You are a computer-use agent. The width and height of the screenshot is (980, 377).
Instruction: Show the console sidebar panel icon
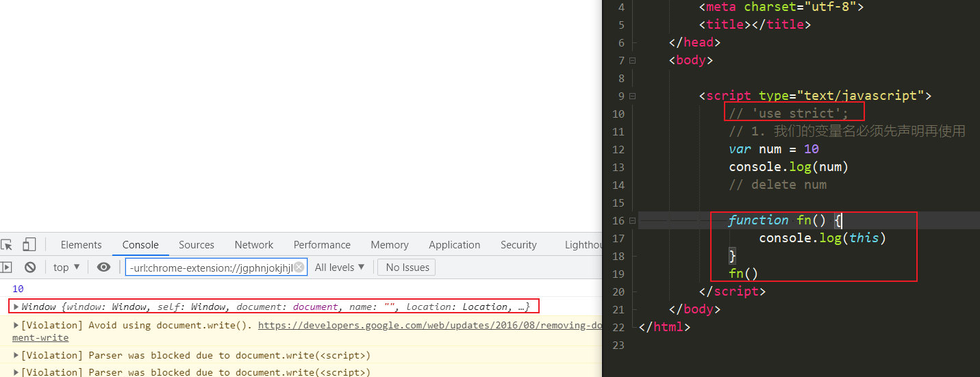5,268
